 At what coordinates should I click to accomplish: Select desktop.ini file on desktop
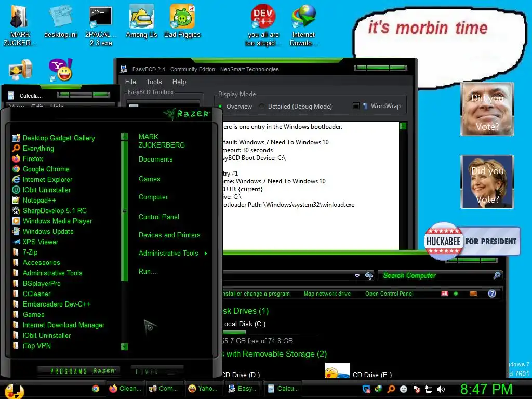60,21
